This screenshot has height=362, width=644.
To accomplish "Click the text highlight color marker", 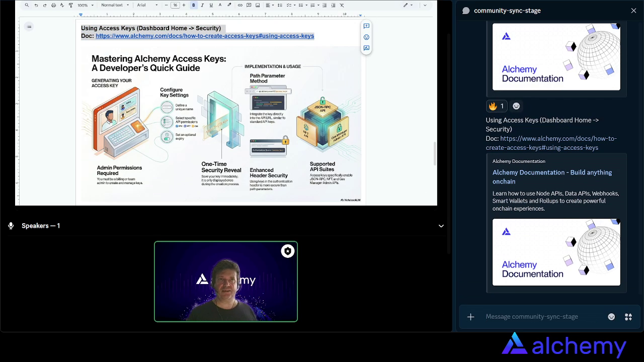I will pos(229,5).
